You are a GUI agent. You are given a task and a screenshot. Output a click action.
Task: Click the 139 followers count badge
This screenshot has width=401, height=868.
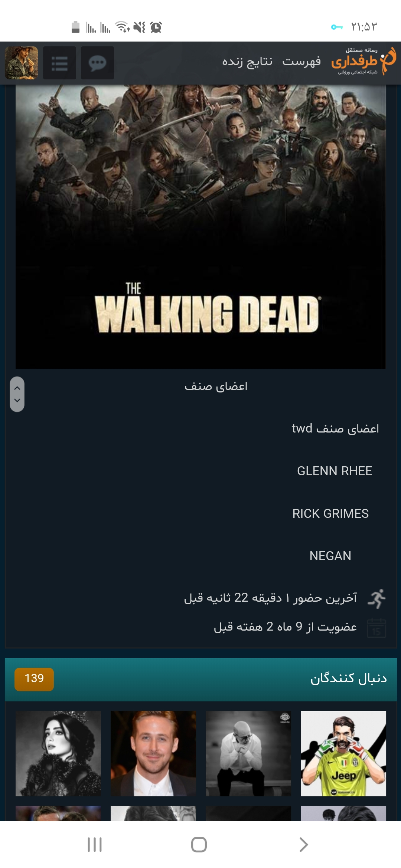tap(34, 679)
